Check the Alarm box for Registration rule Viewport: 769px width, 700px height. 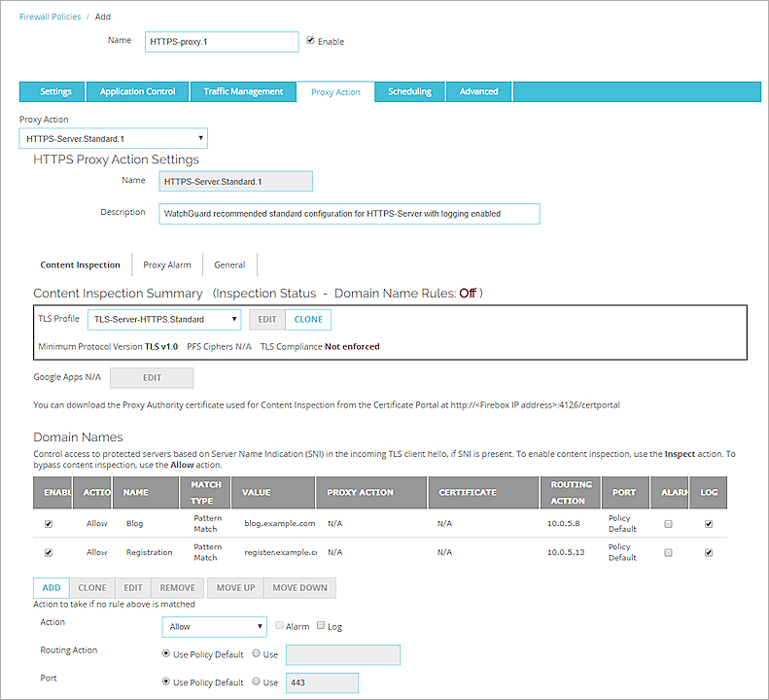click(667, 552)
